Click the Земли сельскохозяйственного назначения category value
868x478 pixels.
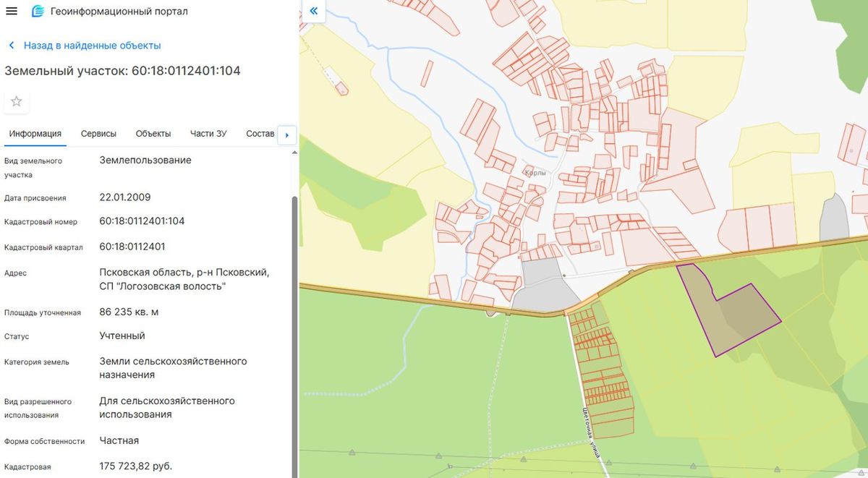tap(174, 368)
